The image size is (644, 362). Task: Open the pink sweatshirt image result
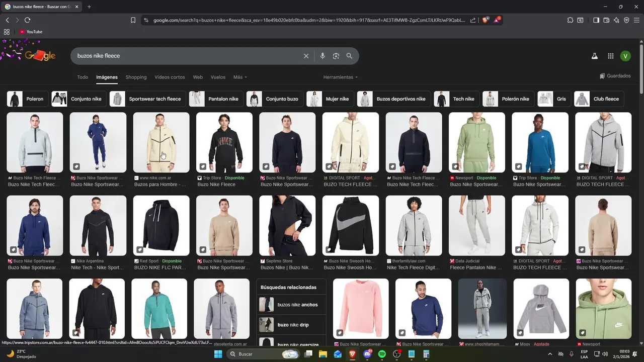point(361,309)
